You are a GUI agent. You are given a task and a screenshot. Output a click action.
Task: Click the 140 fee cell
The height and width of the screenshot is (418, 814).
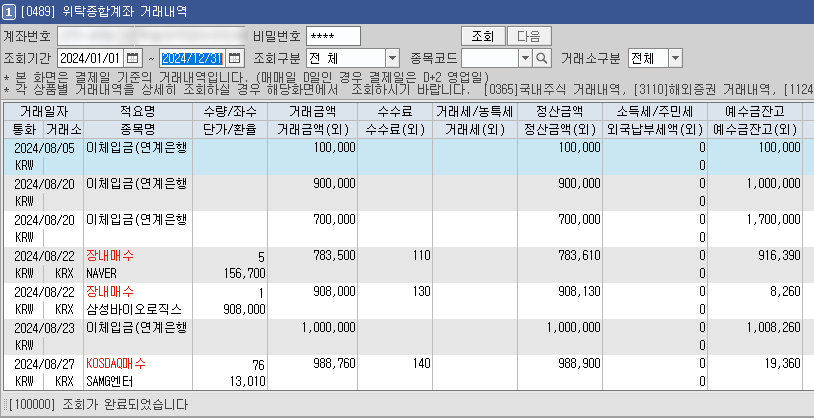395,363
